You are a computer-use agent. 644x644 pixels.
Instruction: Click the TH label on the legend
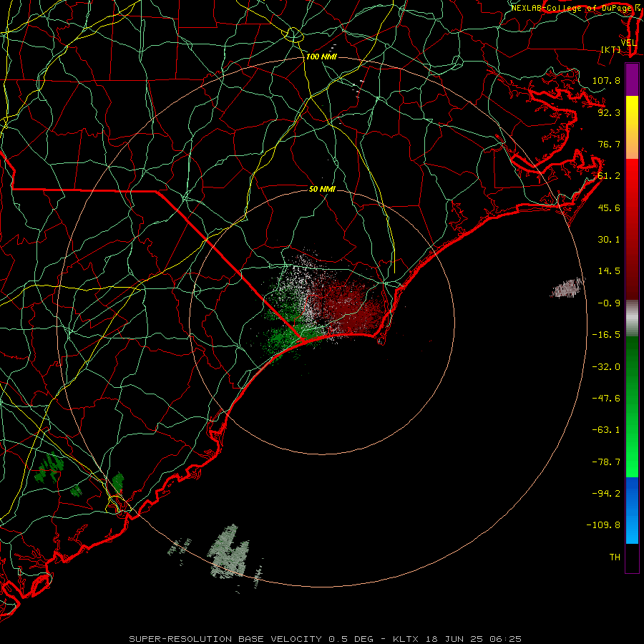tap(615, 557)
